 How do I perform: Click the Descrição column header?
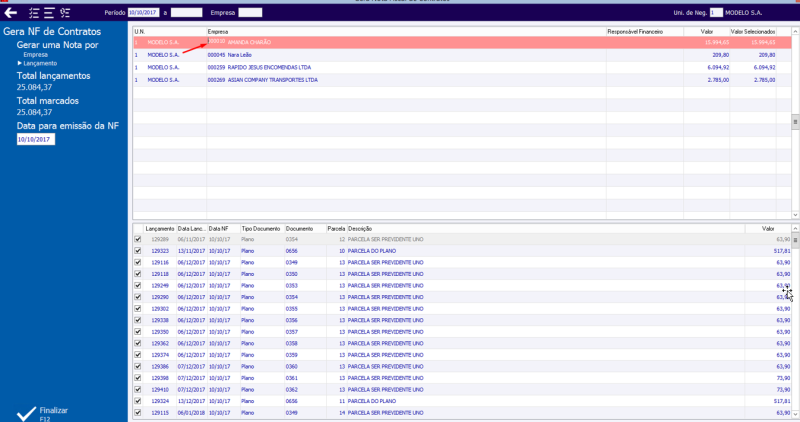coord(545,229)
